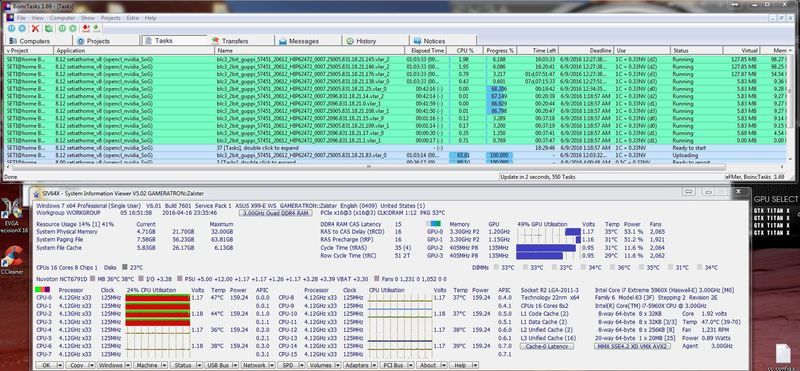Click the MMX SSE4.2 XD VMX AVX2 button
The height and width of the screenshot is (371, 800).
(x=633, y=347)
